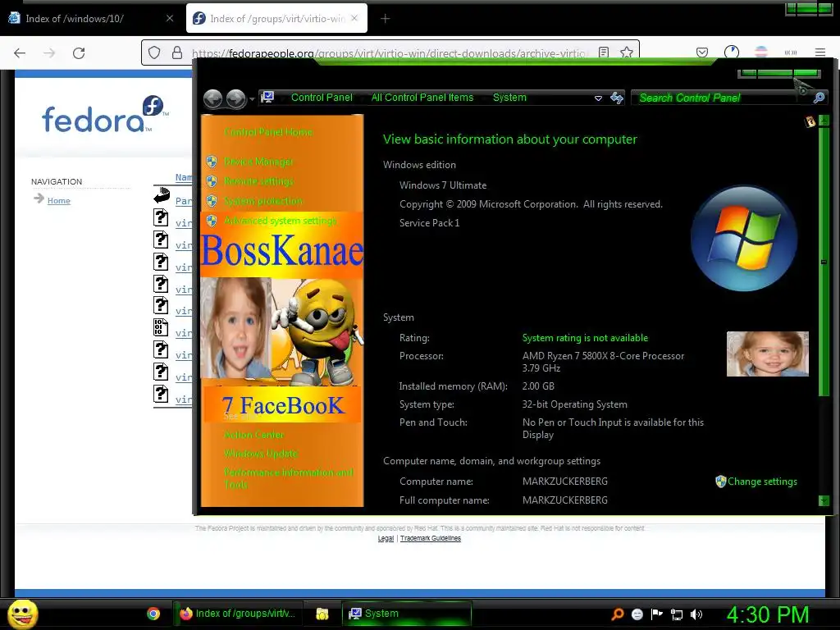Open the smiley Start button on taskbar
The image size is (840, 630).
point(22,614)
